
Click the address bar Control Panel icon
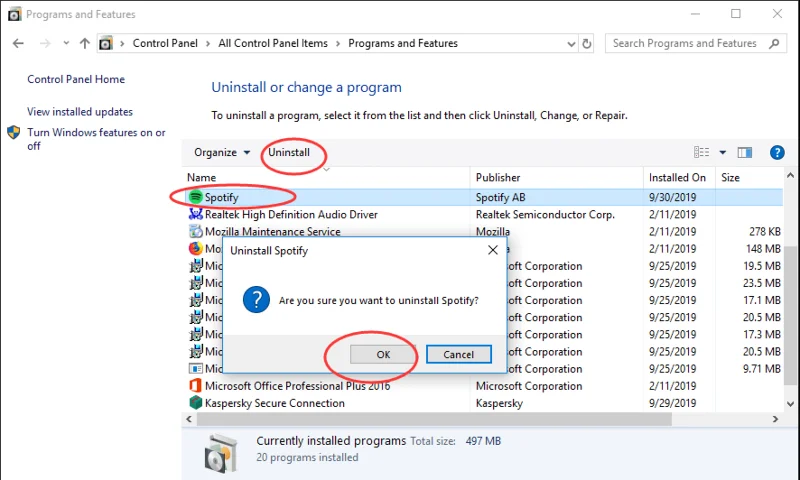pyautogui.click(x=106, y=43)
